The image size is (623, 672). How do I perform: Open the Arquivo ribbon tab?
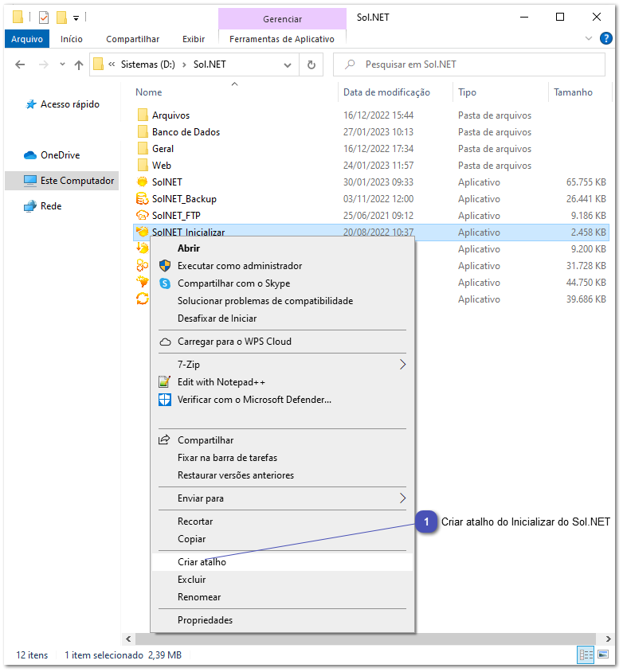27,39
